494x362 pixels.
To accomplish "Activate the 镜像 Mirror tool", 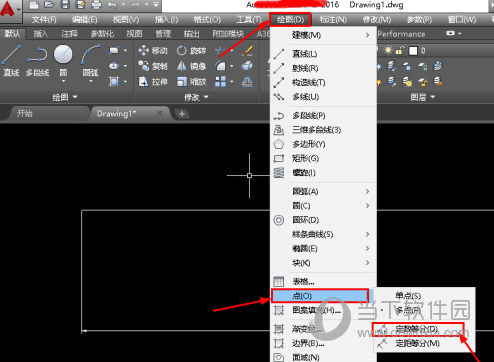I will click(191, 66).
